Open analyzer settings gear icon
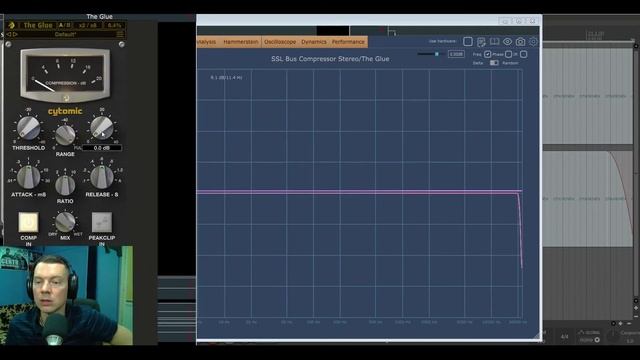The height and width of the screenshot is (360, 640). click(x=533, y=42)
